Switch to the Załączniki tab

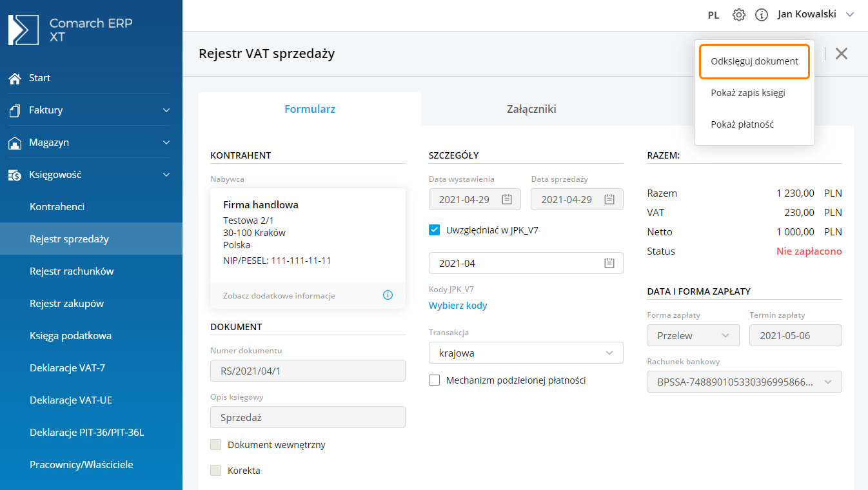point(531,109)
